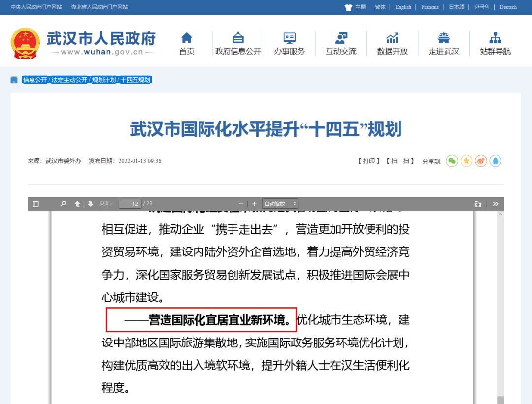Open 办事服务 navigation item
Screen dimensions: 532x404
point(290,44)
